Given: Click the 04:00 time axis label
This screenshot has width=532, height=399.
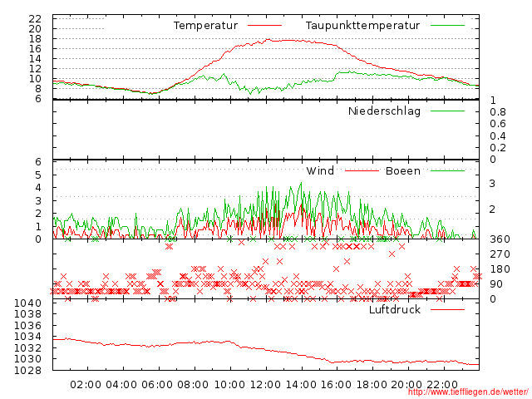Looking at the screenshot, I should (x=121, y=385).
